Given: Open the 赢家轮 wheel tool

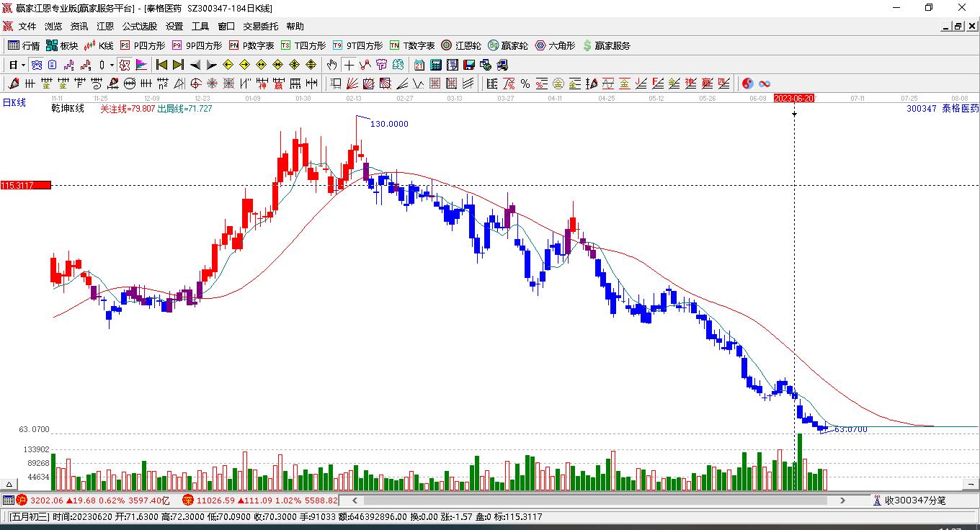Looking at the screenshot, I should 508,45.
